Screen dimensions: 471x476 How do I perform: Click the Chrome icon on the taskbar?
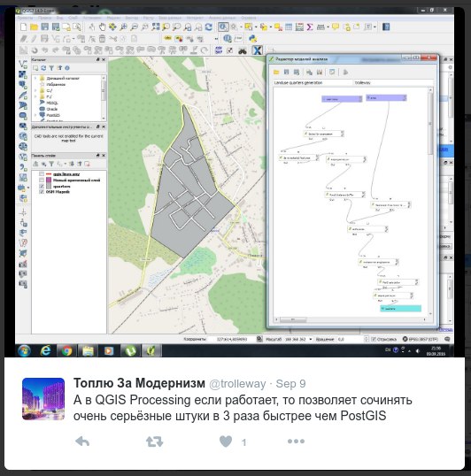click(67, 351)
